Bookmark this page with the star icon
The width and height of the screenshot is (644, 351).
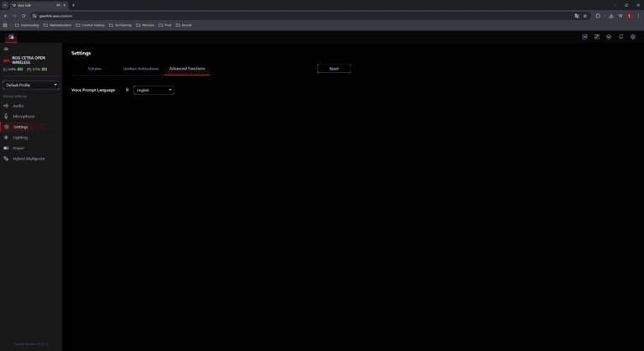[586, 15]
